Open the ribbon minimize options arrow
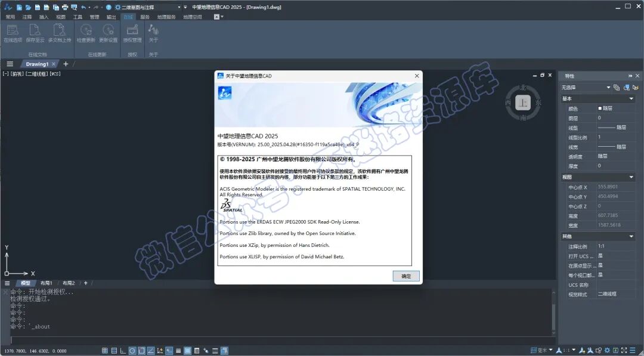The image size is (644, 356). [x=222, y=17]
